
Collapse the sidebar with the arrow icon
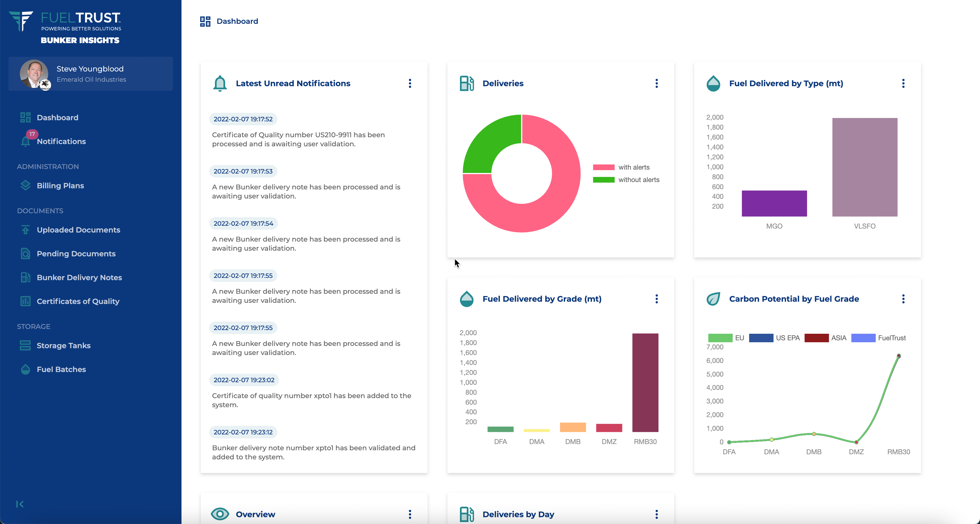[20, 504]
